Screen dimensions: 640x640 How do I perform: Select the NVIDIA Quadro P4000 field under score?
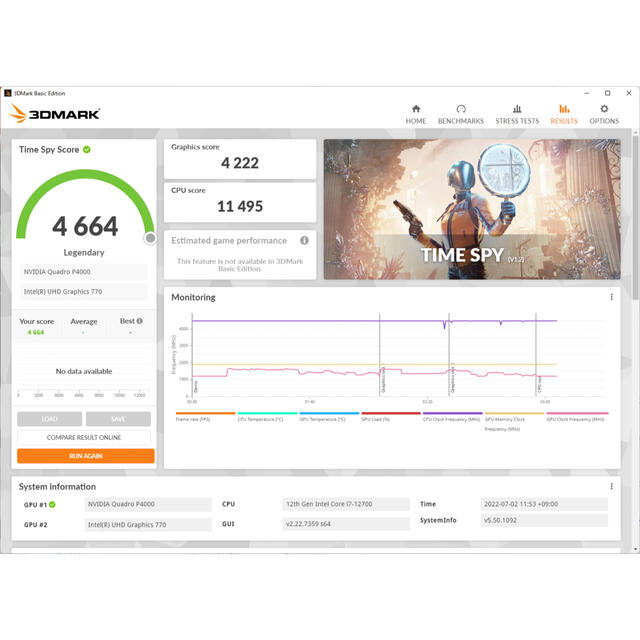pyautogui.click(x=84, y=272)
